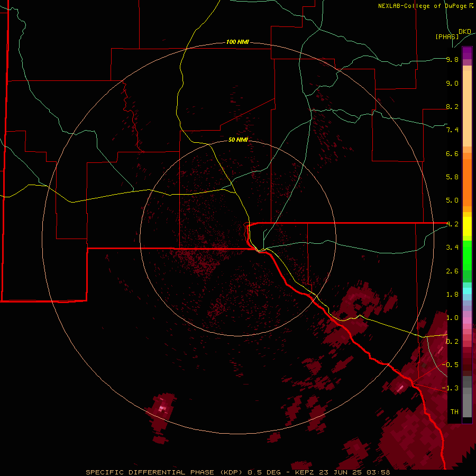Click the NEXLAB-College of DuPage label
This screenshot has height=476, width=476.
(426, 6)
